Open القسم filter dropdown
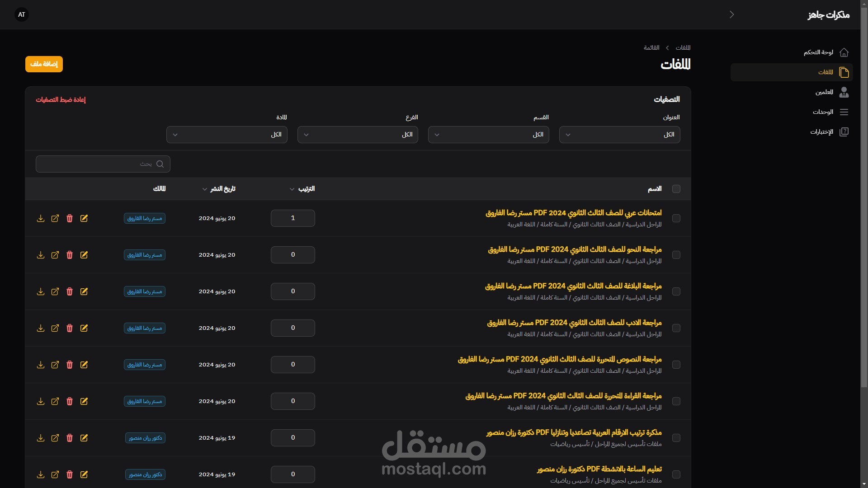Screen dimensions: 868x488 tap(488, 135)
